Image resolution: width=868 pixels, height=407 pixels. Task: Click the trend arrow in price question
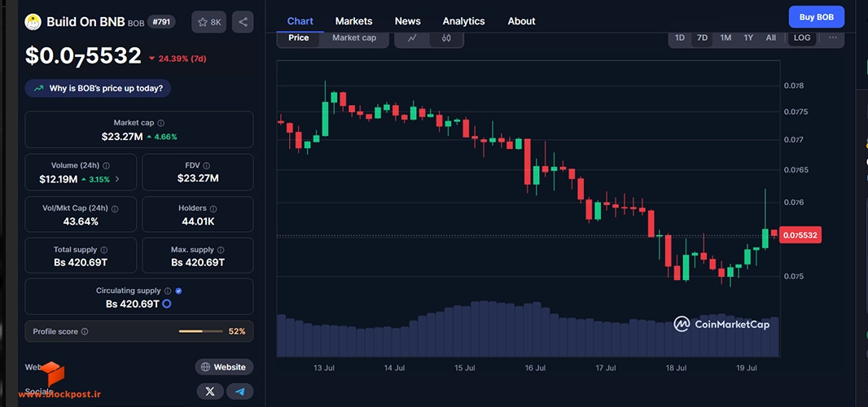click(x=39, y=88)
